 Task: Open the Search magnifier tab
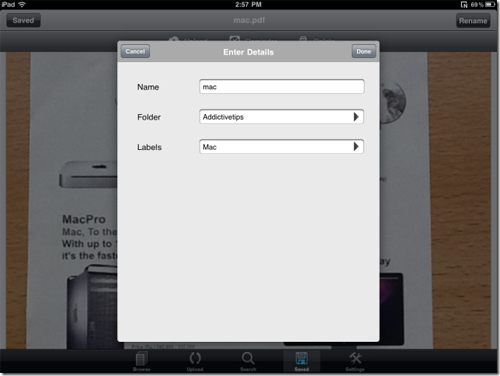(248, 361)
